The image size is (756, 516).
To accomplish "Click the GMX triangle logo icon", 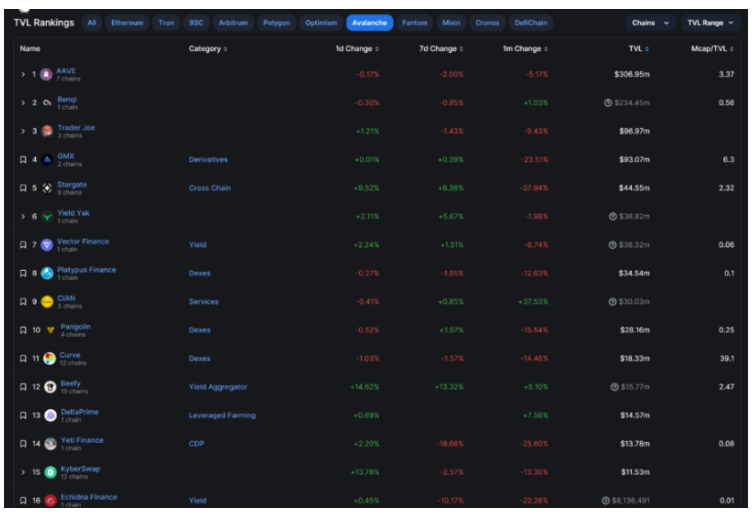I will coord(47,160).
